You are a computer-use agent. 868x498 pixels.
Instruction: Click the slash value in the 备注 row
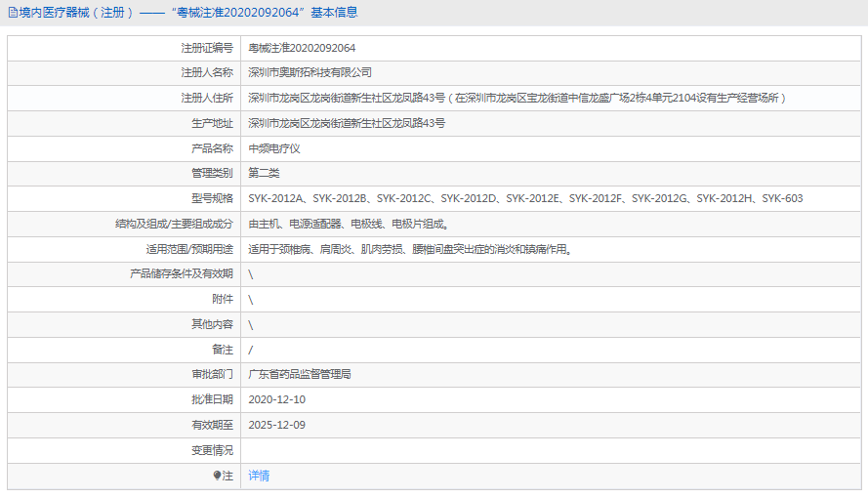coord(251,350)
